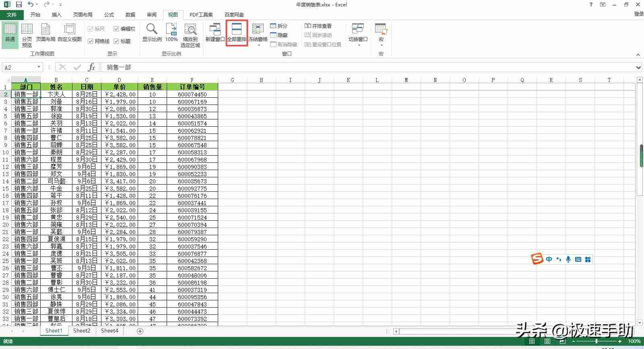Switch to the Formulas (公式) tab
644x349 pixels.
click(x=109, y=14)
